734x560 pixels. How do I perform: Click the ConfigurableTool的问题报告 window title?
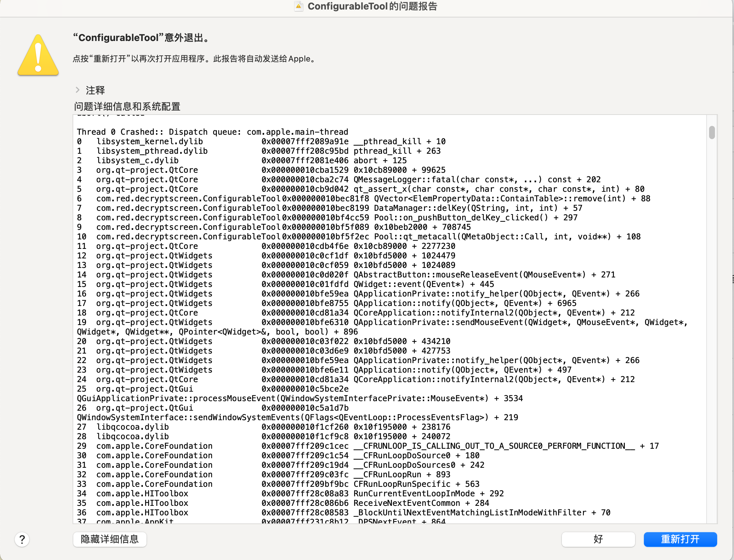(x=372, y=6)
